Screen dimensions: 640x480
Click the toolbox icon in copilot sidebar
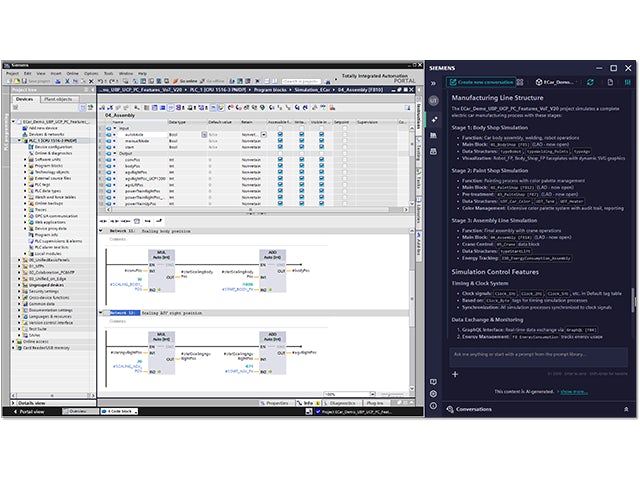[x=433, y=151]
